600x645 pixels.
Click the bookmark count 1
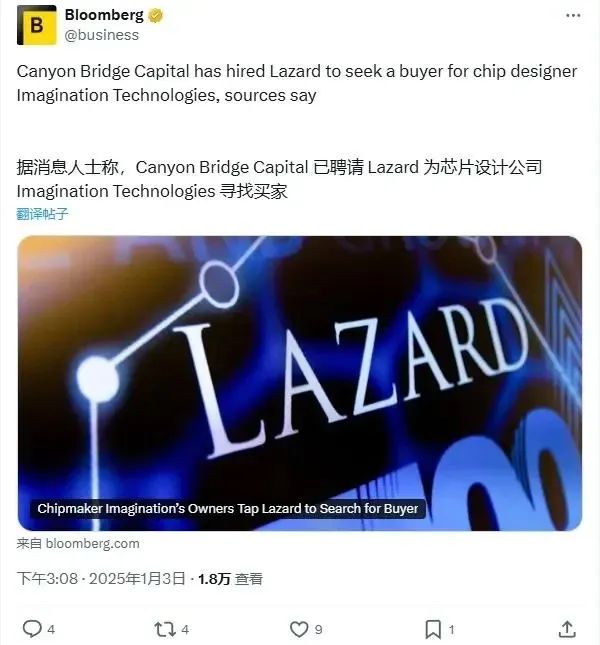tap(451, 629)
